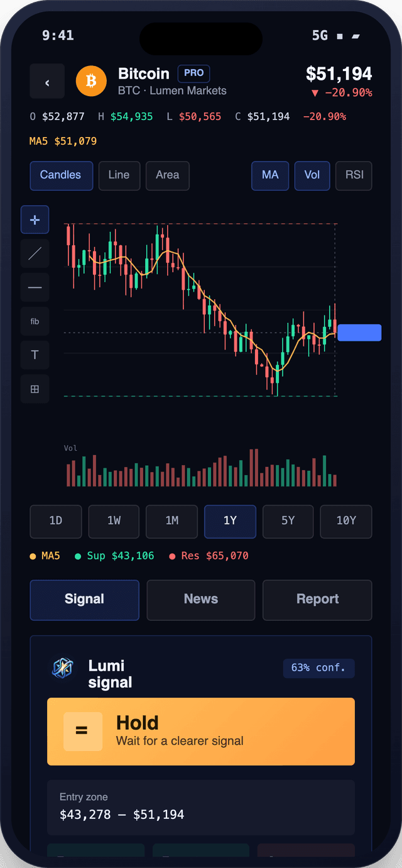Select the horizontal line tool
402x868 pixels.
tap(35, 287)
